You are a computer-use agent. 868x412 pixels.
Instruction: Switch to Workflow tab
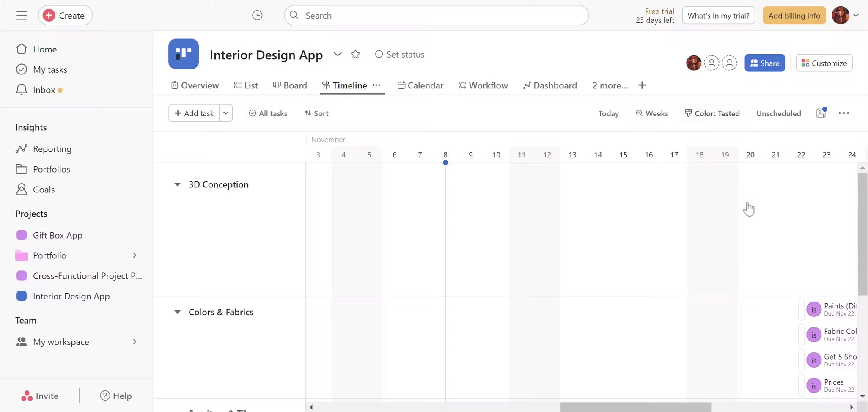pos(483,85)
